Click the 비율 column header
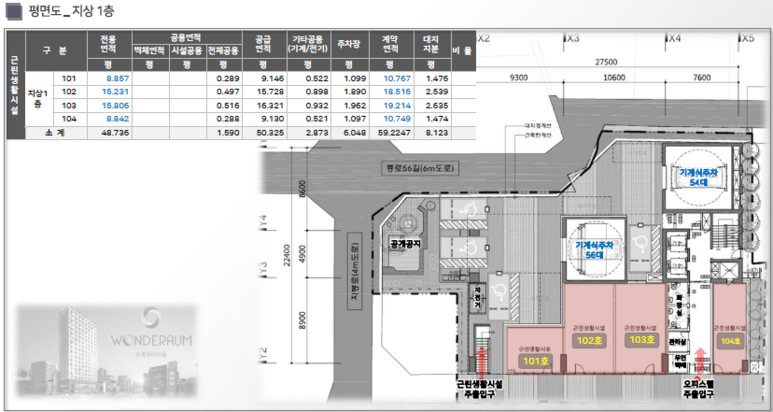 [x=463, y=51]
